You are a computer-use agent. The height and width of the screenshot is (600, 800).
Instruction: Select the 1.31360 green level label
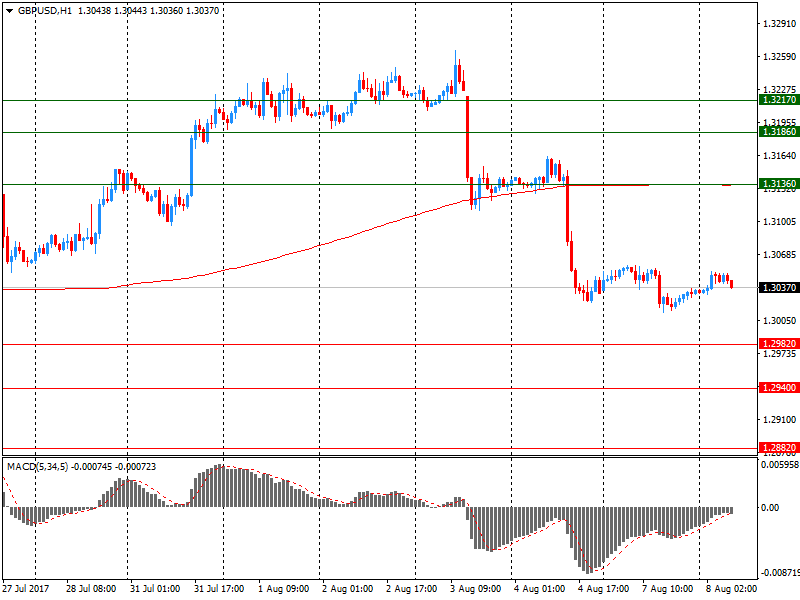(779, 184)
